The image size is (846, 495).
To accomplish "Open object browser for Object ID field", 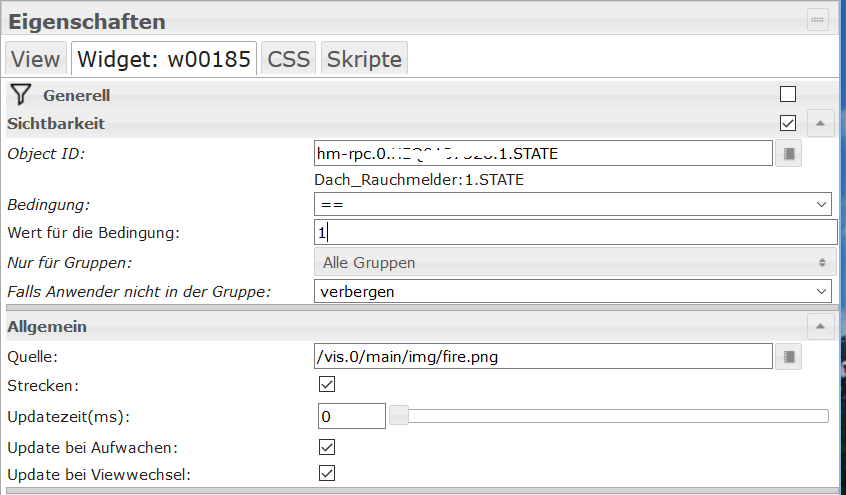I will pos(789,153).
